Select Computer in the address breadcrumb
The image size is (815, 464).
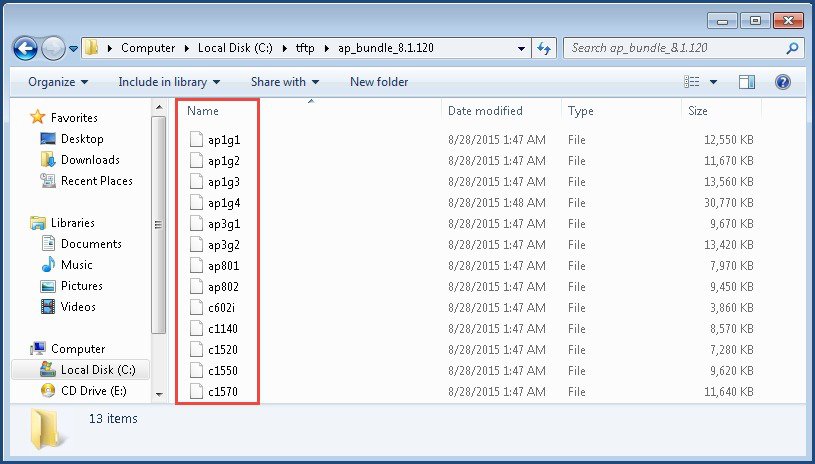[x=148, y=48]
